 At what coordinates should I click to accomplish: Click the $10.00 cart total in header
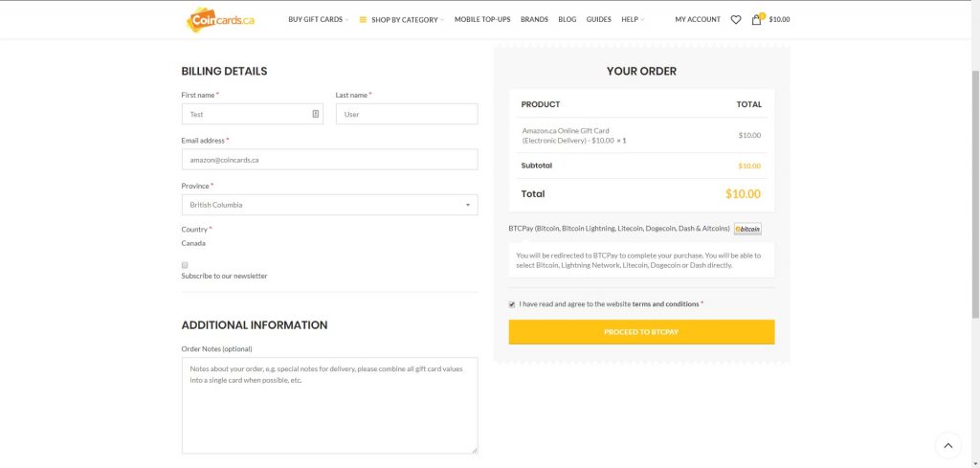click(x=779, y=19)
